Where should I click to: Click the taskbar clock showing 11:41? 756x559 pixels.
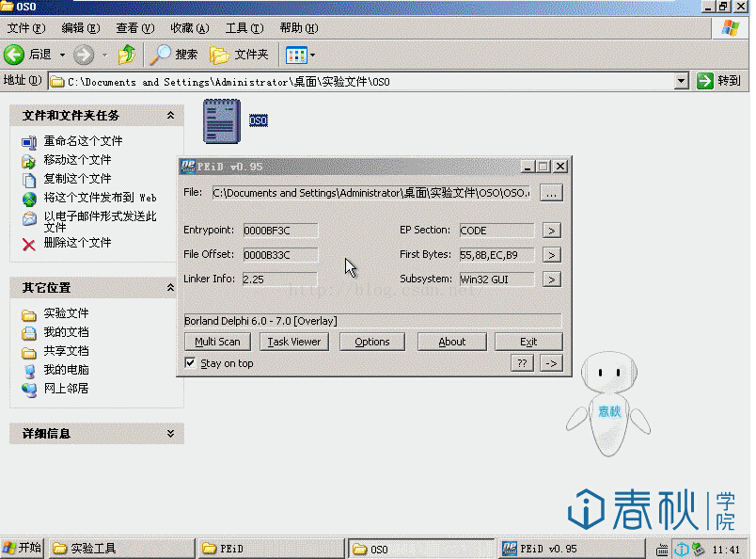pos(726,550)
